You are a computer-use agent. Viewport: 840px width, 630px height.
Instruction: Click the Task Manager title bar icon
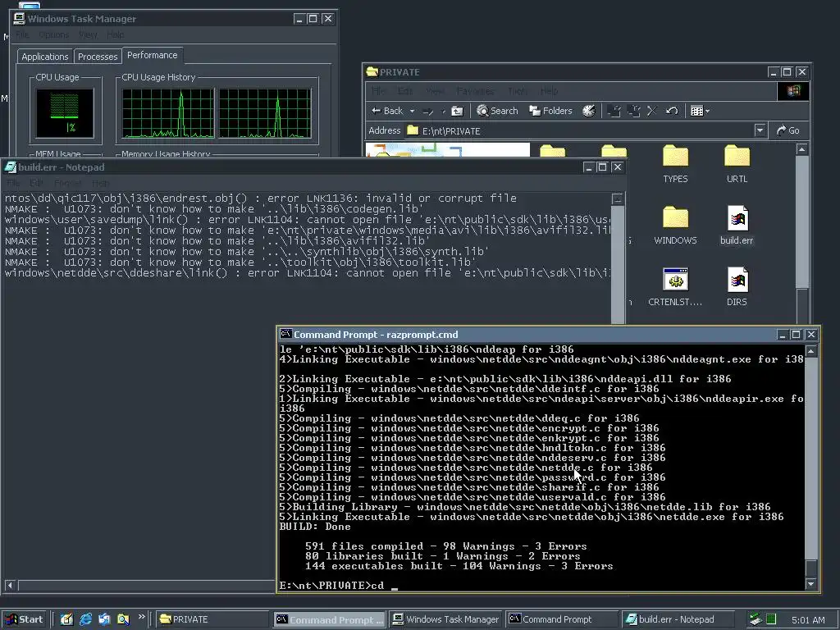(20, 19)
